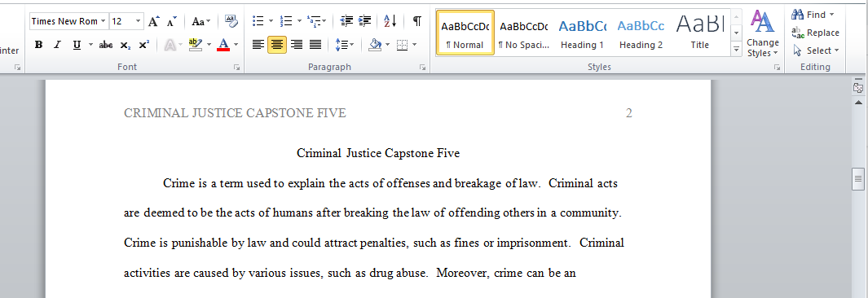Viewport: 868px width, 298px height.
Task: Increase paragraph indent
Action: pyautogui.click(x=365, y=21)
